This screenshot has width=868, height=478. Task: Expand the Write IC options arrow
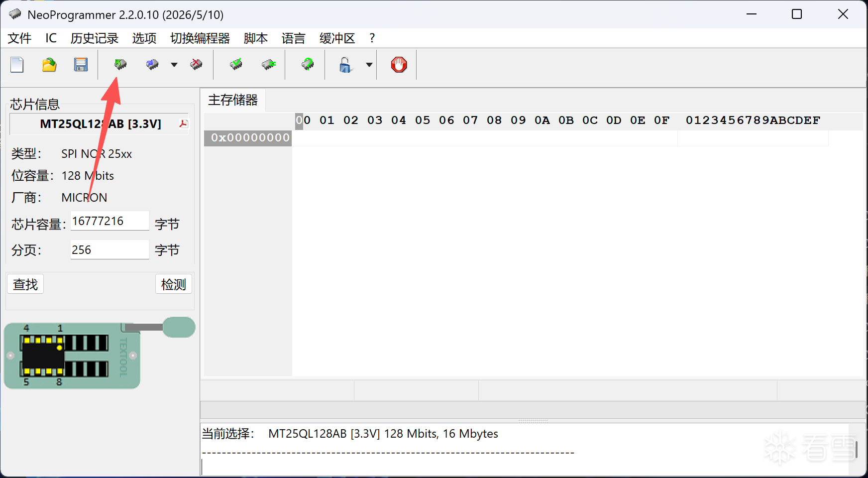click(174, 65)
